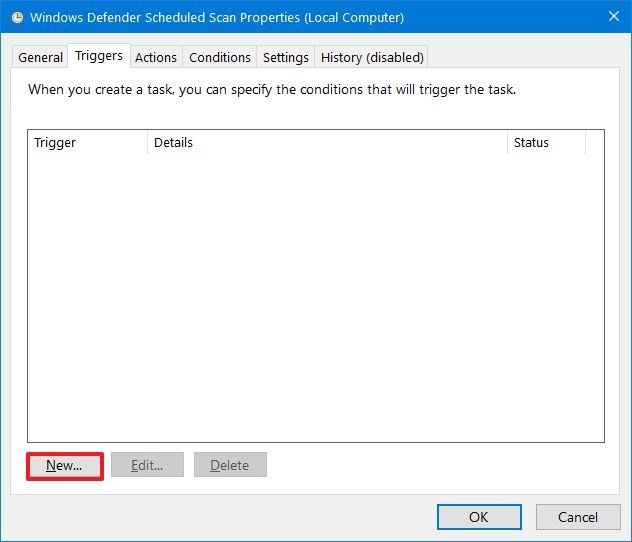Select the Triggers tab
The height and width of the screenshot is (542, 632).
click(99, 56)
